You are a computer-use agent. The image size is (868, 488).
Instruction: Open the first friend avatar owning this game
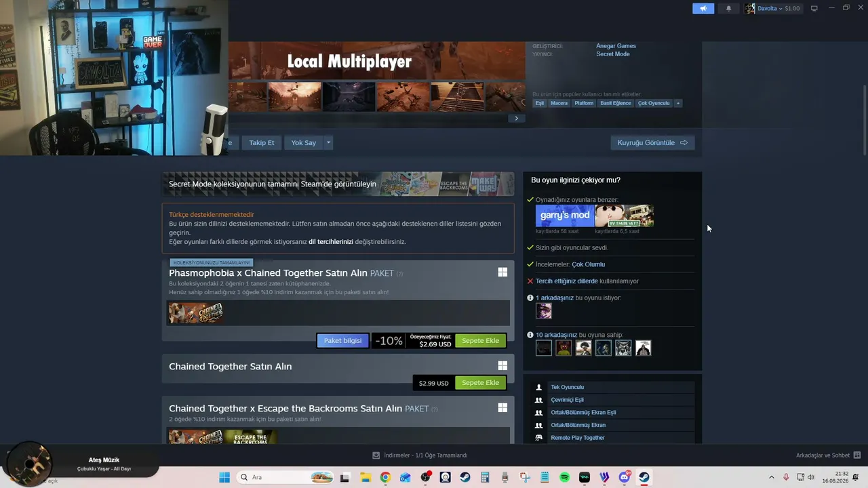(544, 348)
